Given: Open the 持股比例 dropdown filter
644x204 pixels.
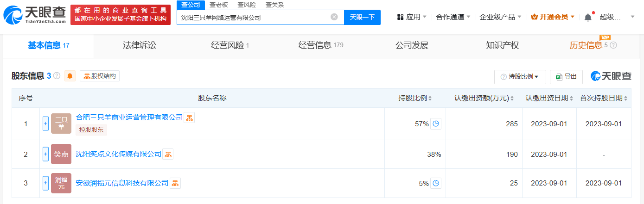Looking at the screenshot, I should pyautogui.click(x=520, y=77).
